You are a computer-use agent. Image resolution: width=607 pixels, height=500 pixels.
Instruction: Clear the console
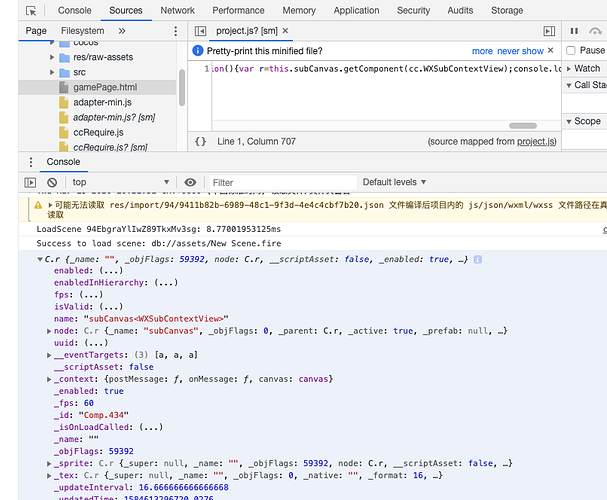pyautogui.click(x=52, y=182)
